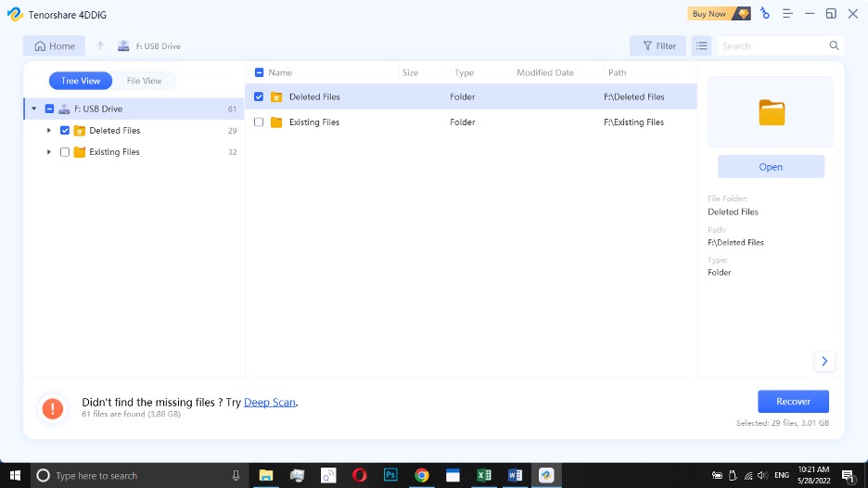Open Chrome from taskbar
Viewport: 868px width, 488px height.
pyautogui.click(x=422, y=475)
